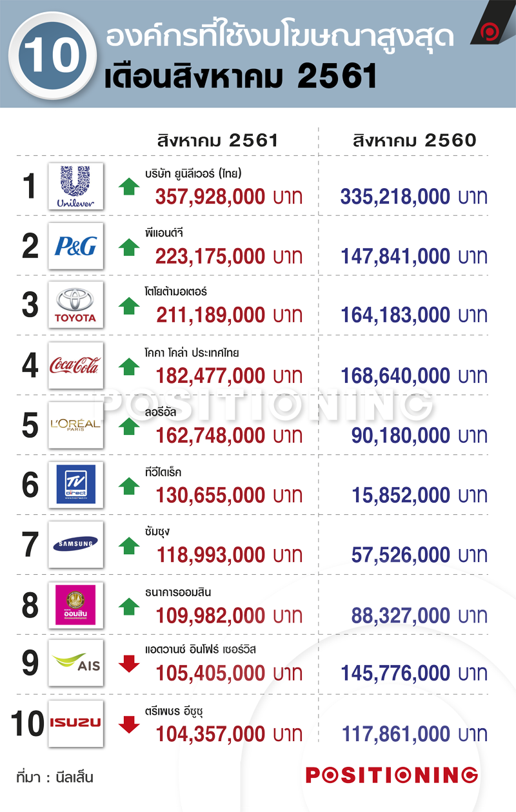Click the green up arrow beside Unilever

[130, 186]
